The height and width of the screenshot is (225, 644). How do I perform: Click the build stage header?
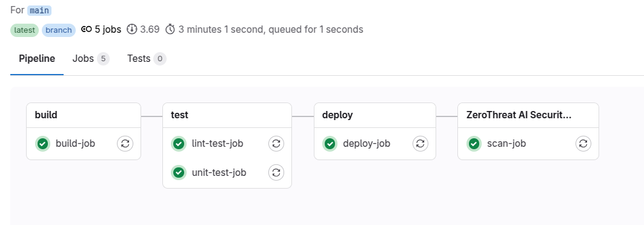coord(84,115)
